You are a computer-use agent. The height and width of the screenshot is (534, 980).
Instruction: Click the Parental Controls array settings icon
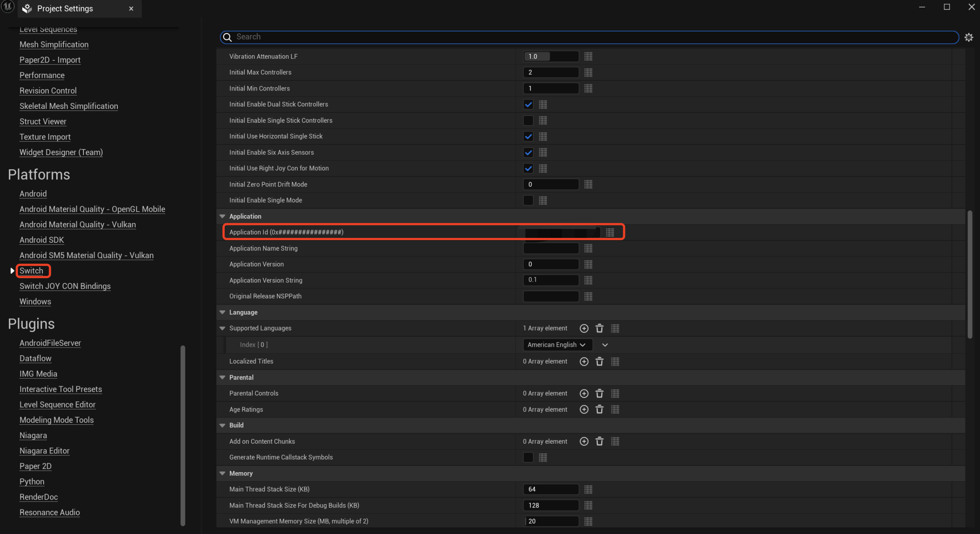(615, 393)
